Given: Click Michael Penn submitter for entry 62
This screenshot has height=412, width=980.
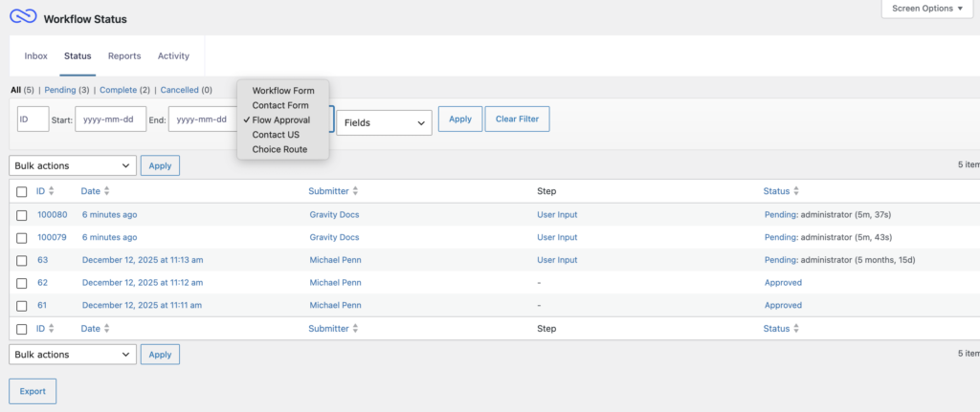Looking at the screenshot, I should [336, 283].
